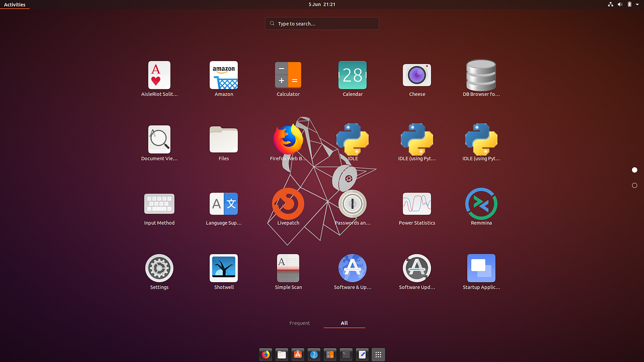Open the Shotwell photo manager
Screen dimensions: 644x362
point(224,268)
